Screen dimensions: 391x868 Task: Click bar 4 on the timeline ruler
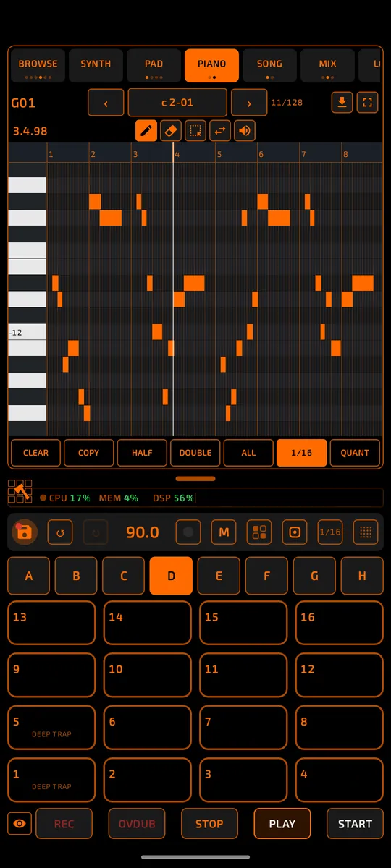click(178, 154)
